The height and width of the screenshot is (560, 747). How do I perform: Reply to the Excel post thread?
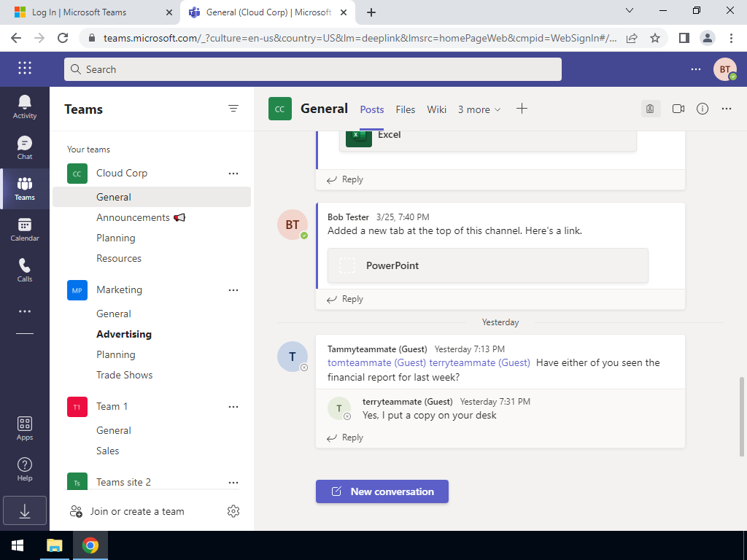click(345, 179)
